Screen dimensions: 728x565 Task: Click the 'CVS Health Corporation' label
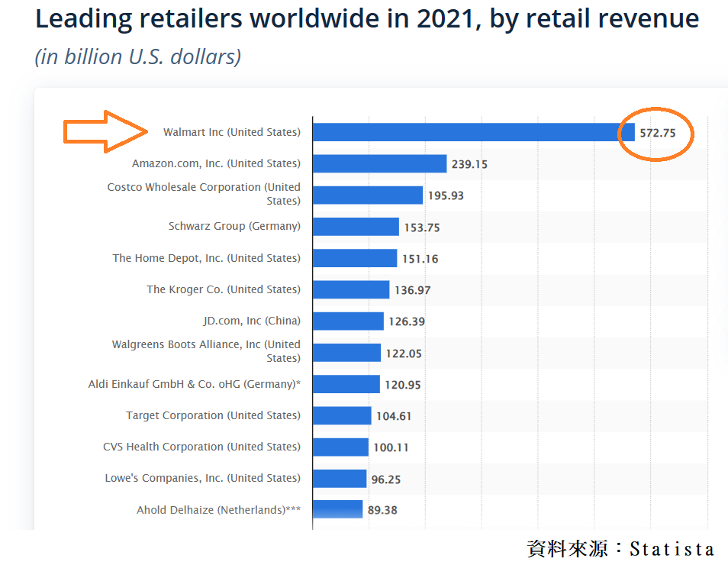pos(201,447)
